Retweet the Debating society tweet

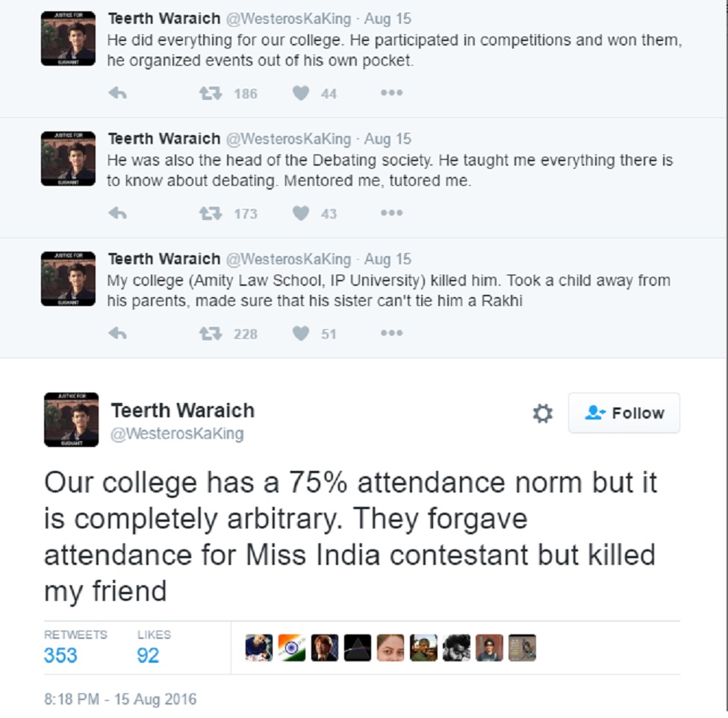211,213
